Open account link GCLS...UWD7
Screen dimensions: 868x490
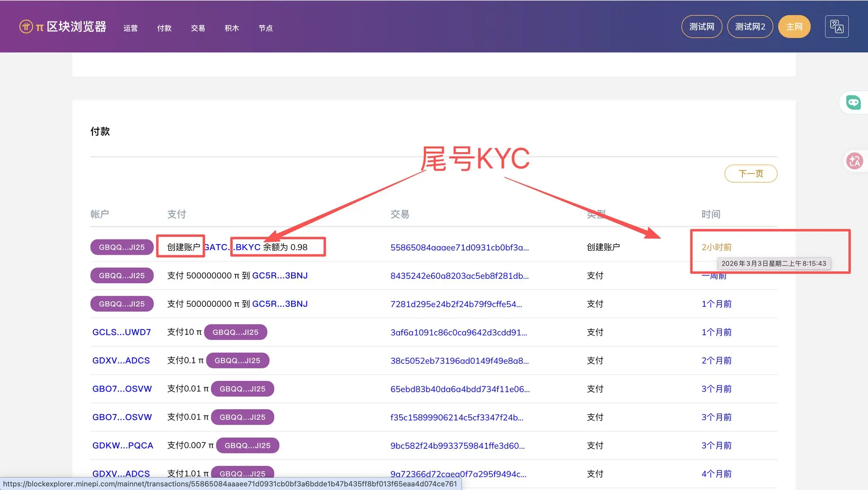click(122, 332)
